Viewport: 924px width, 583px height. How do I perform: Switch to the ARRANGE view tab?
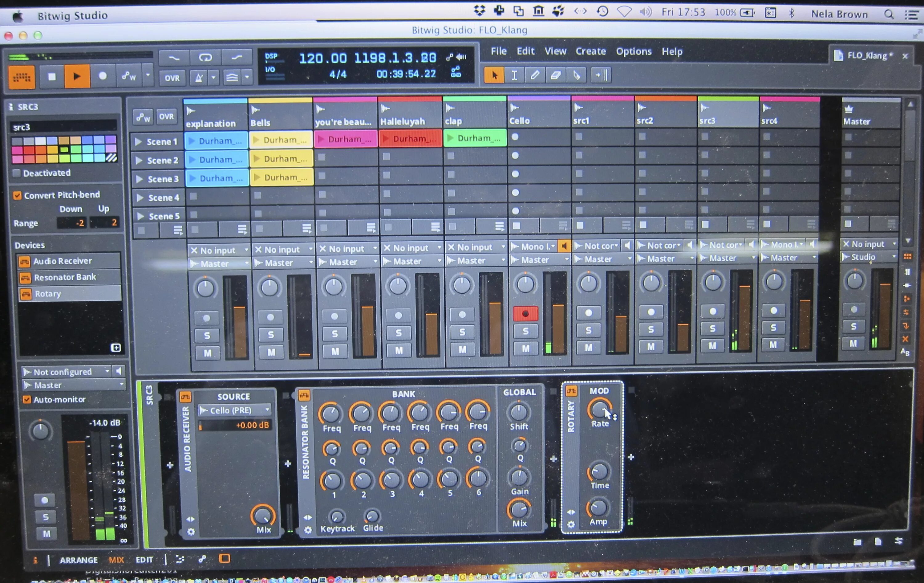pos(78,560)
